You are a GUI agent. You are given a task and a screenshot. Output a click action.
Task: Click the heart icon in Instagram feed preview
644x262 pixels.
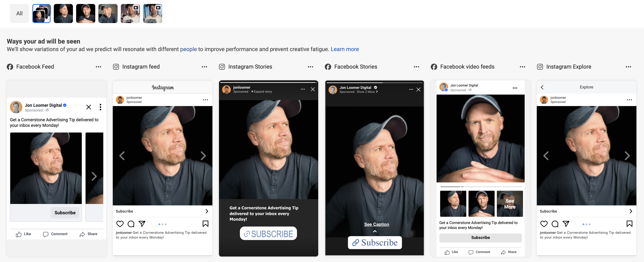coord(120,224)
